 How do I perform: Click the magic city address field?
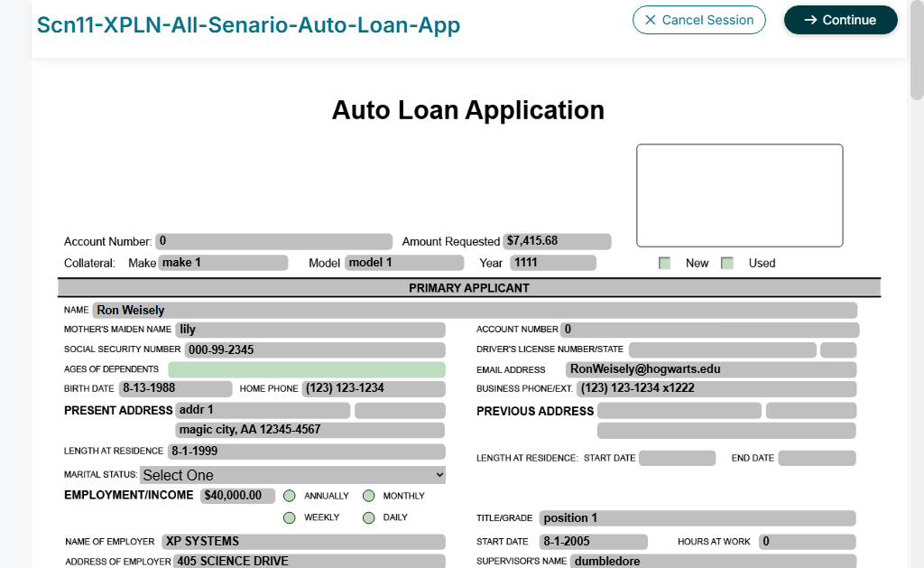[x=310, y=430]
